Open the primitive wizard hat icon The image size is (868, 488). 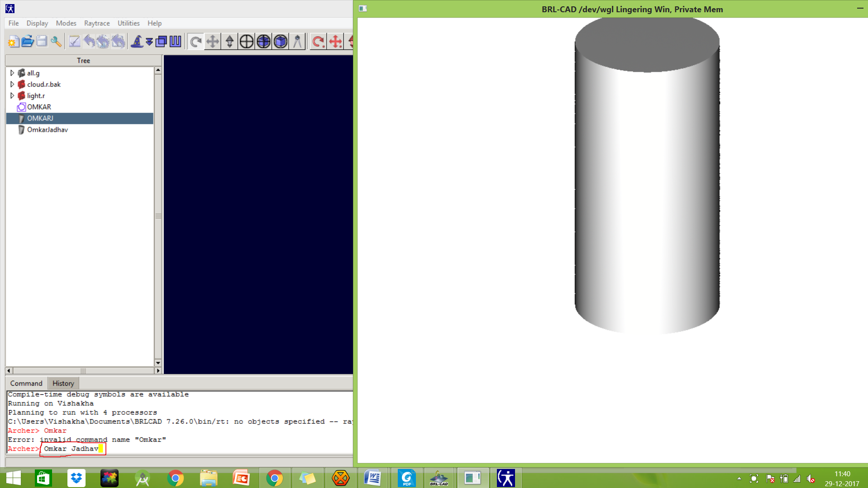tap(137, 42)
